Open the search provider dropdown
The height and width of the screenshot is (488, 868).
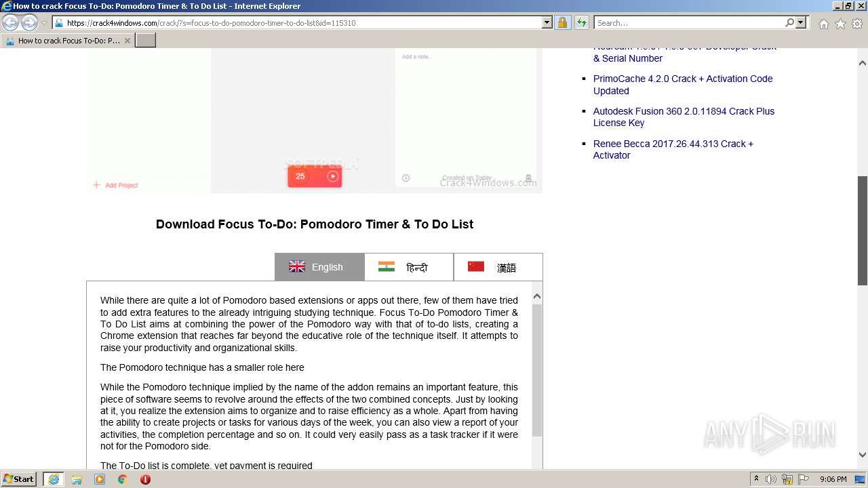click(801, 22)
